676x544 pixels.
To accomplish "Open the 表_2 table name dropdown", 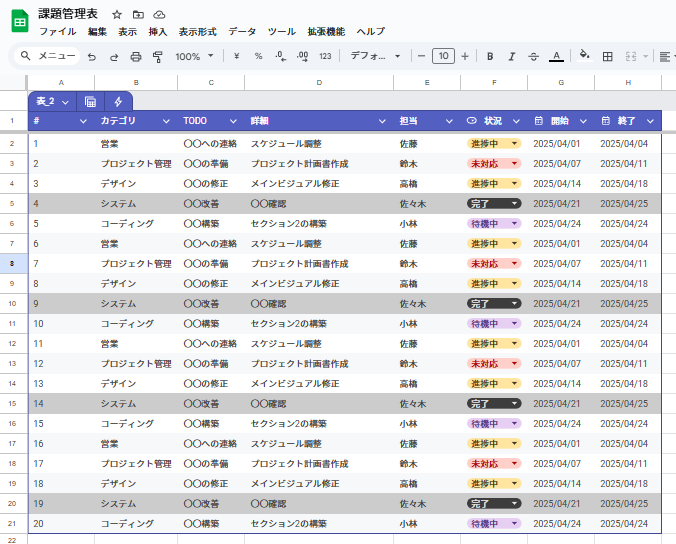I will point(65,102).
